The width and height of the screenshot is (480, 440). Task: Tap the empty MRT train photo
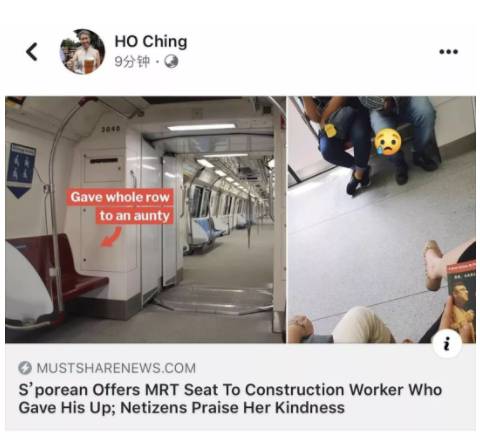coord(145,220)
